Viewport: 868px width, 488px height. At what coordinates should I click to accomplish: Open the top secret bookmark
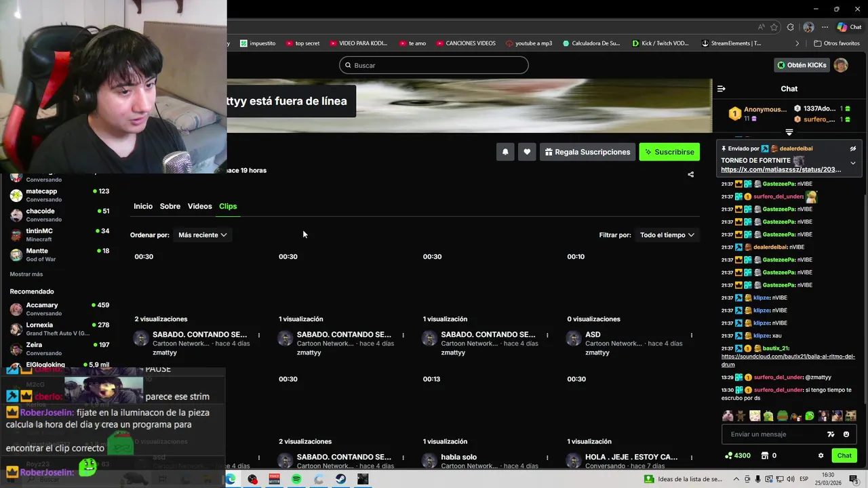click(302, 43)
